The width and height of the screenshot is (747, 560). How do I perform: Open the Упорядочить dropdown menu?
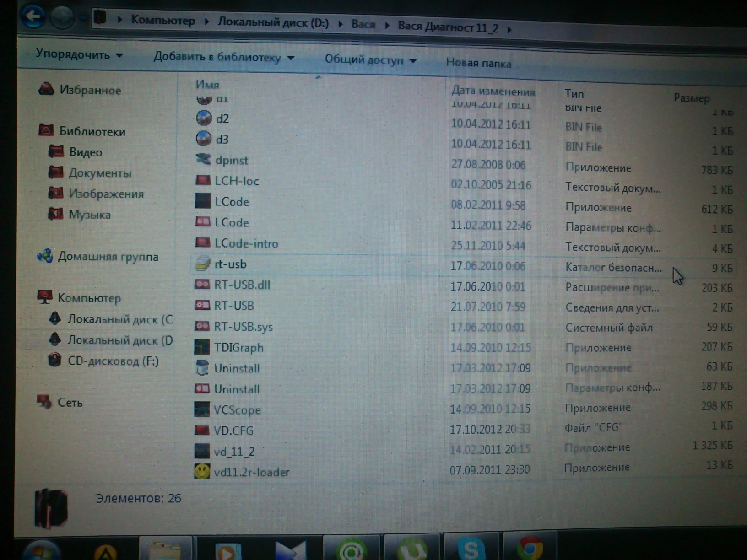coord(79,54)
